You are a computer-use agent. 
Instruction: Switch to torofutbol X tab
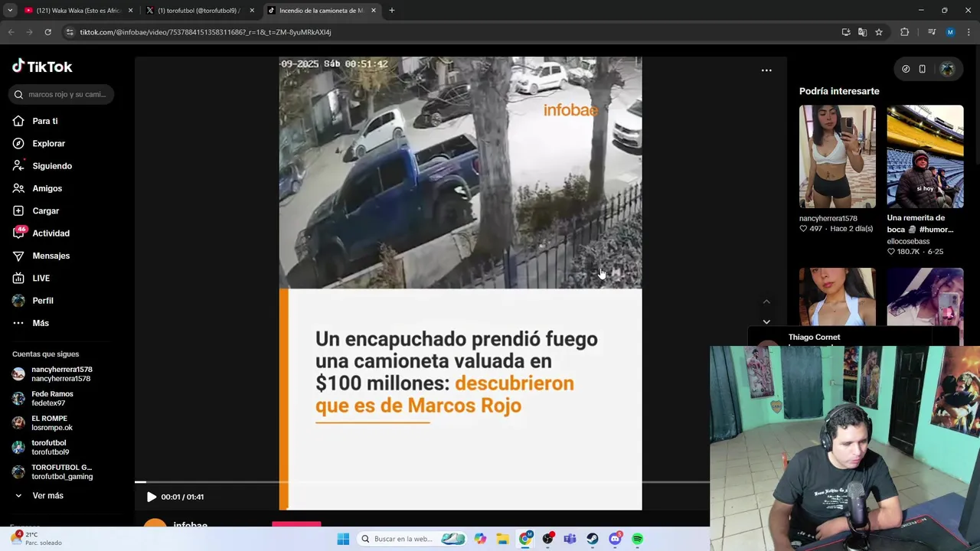(199, 11)
